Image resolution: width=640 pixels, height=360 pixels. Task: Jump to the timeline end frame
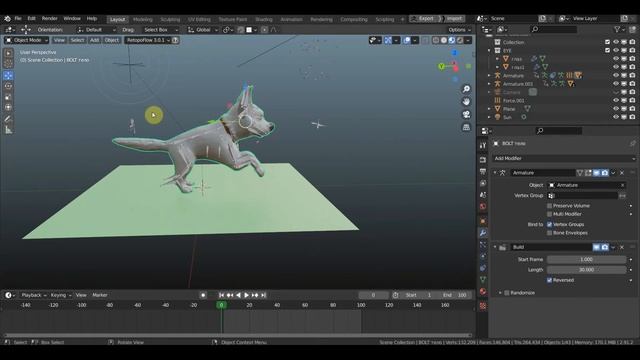coord(264,295)
